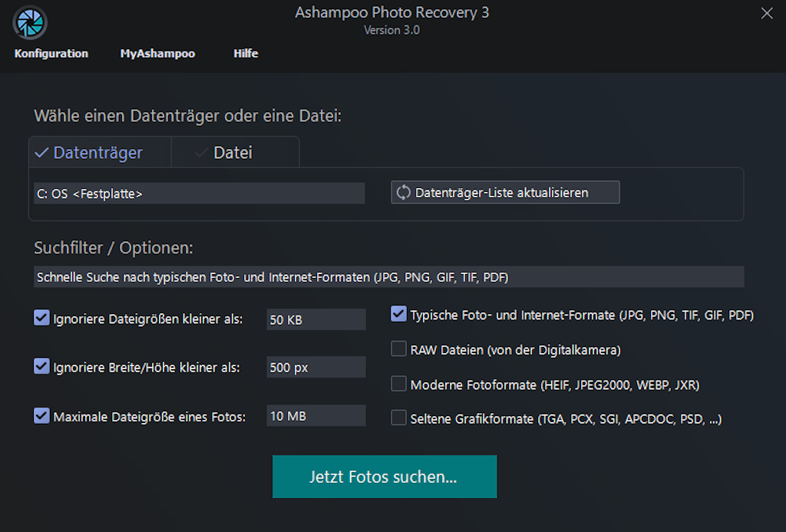Toggle Ignoriere Breite/Höhe kleiner als checkbox
The width and height of the screenshot is (786, 532).
(x=42, y=367)
